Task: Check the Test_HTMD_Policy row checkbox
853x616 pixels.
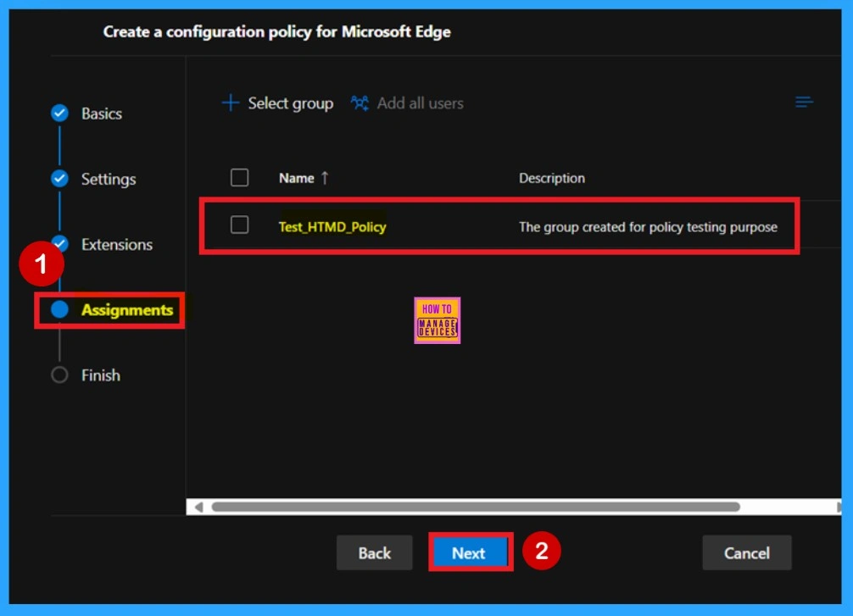Action: (x=239, y=225)
